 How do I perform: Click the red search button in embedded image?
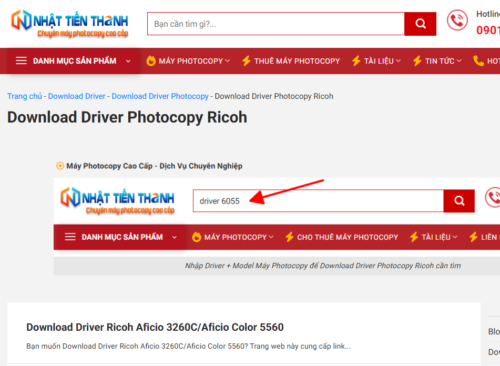(x=459, y=201)
